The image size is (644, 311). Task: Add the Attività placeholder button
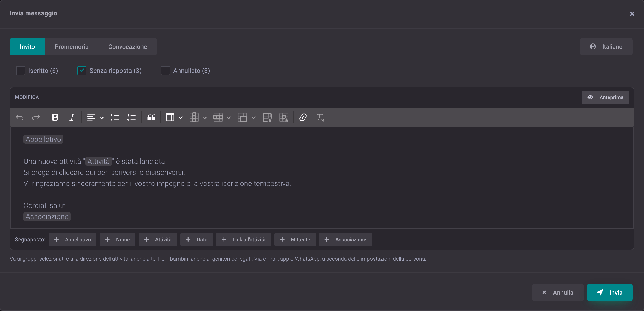[x=158, y=240]
